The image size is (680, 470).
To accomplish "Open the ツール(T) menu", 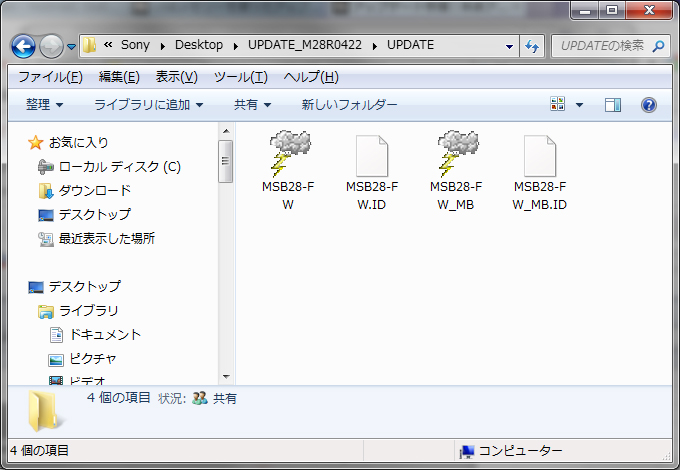I will (x=240, y=77).
